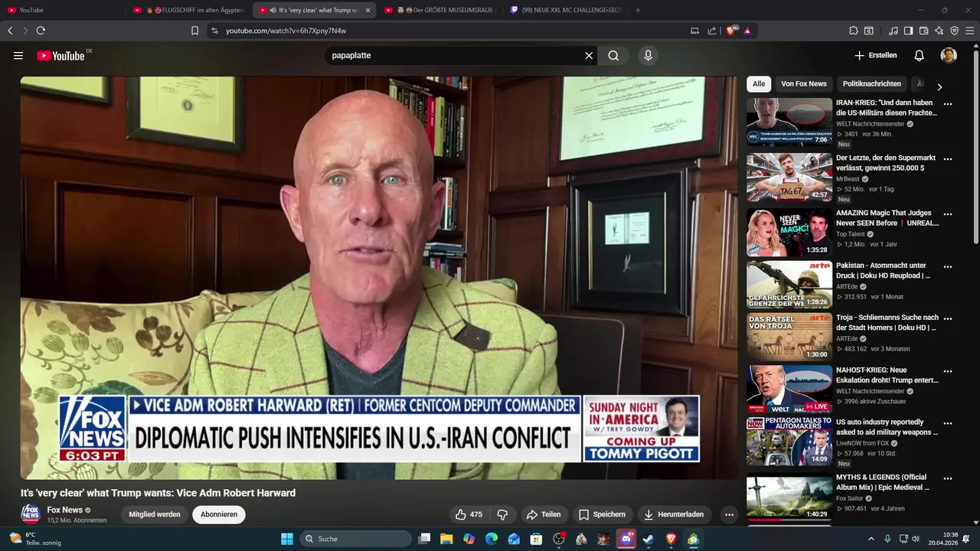This screenshot has width=980, height=551.
Task: Open options for the NAHOST-KRIEG video
Action: [x=948, y=371]
